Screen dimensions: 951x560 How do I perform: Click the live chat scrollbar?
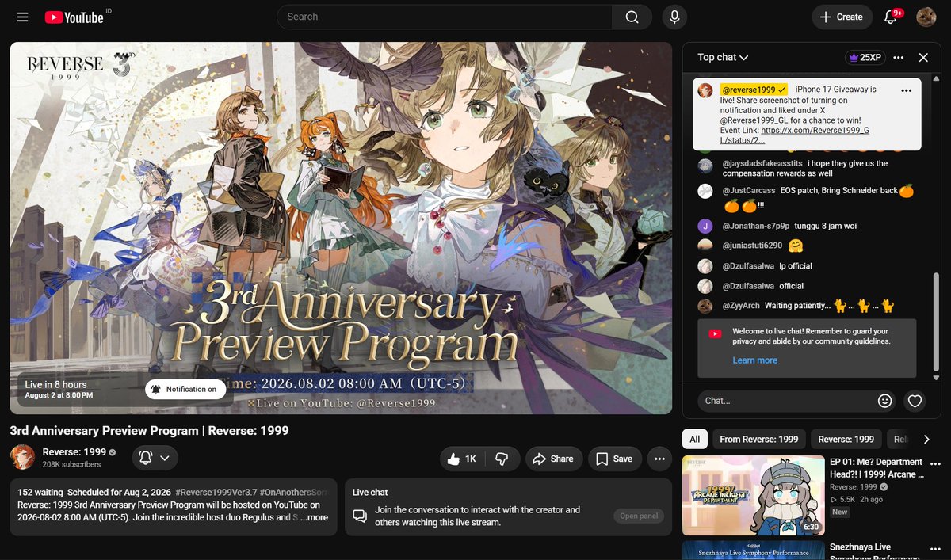(936, 322)
